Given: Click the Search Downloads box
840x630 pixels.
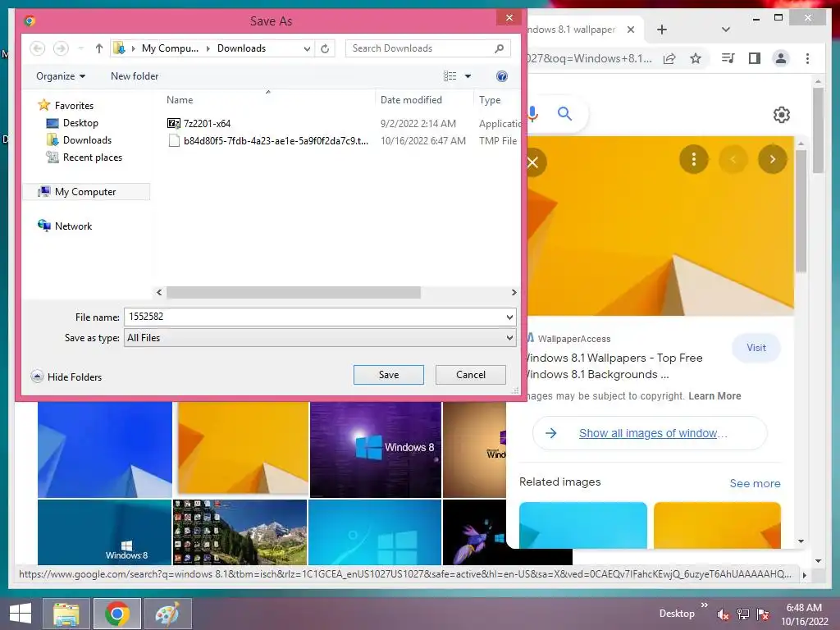Looking at the screenshot, I should pos(427,48).
